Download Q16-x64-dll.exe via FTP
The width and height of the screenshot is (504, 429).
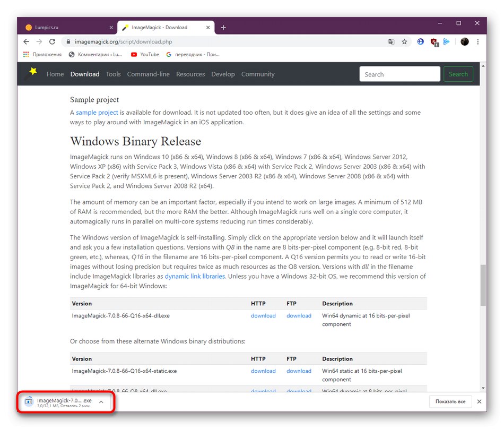click(x=299, y=315)
